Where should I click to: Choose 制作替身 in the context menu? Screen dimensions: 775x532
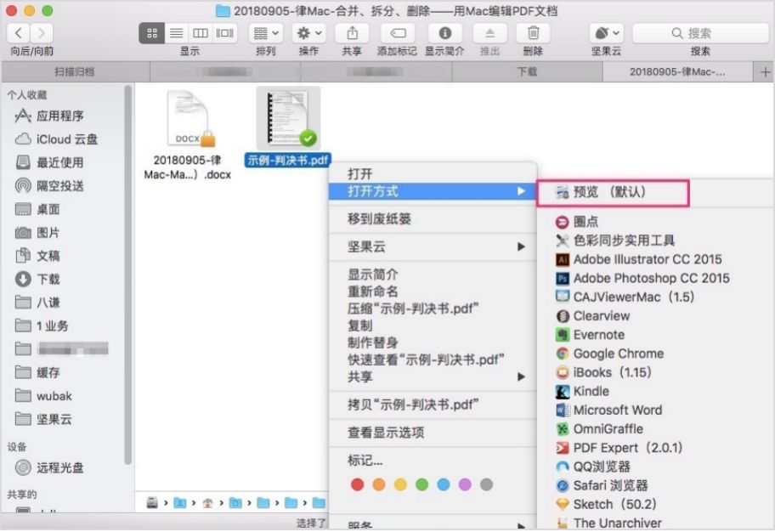click(x=433, y=342)
